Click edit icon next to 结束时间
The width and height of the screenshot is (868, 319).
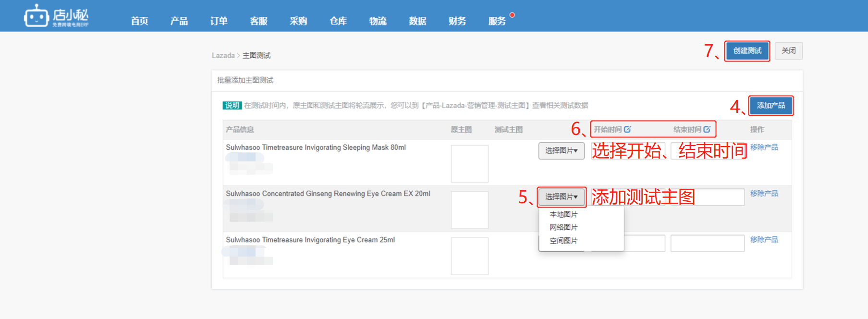pyautogui.click(x=707, y=129)
